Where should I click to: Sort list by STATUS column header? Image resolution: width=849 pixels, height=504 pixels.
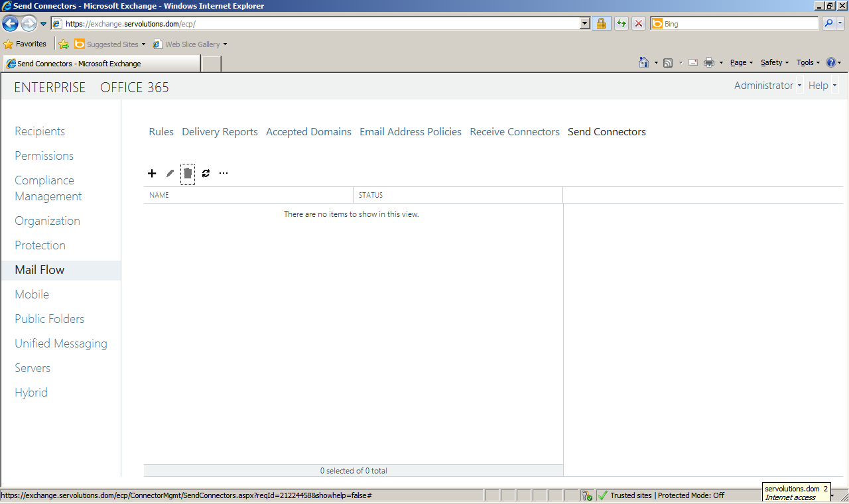pyautogui.click(x=458, y=195)
